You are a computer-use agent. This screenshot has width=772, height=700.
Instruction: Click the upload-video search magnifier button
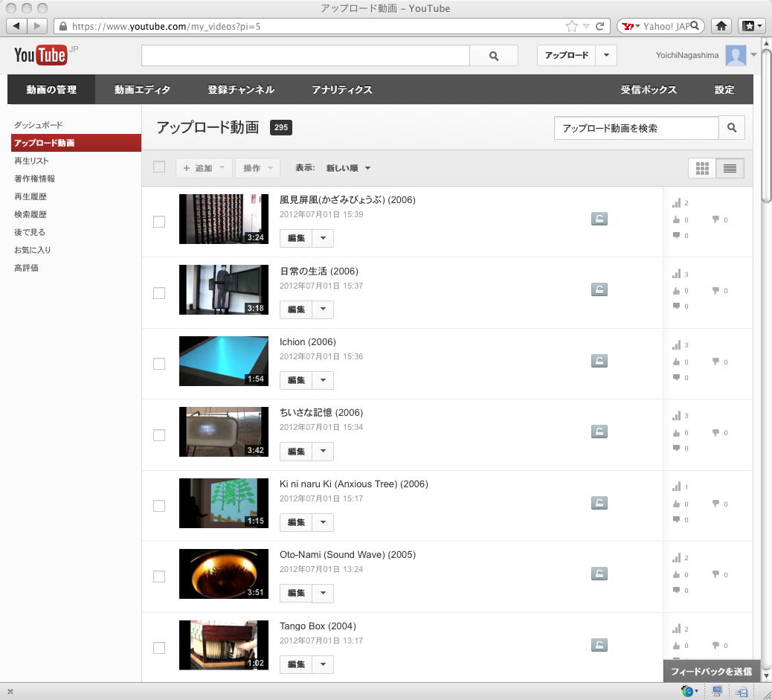click(x=732, y=128)
